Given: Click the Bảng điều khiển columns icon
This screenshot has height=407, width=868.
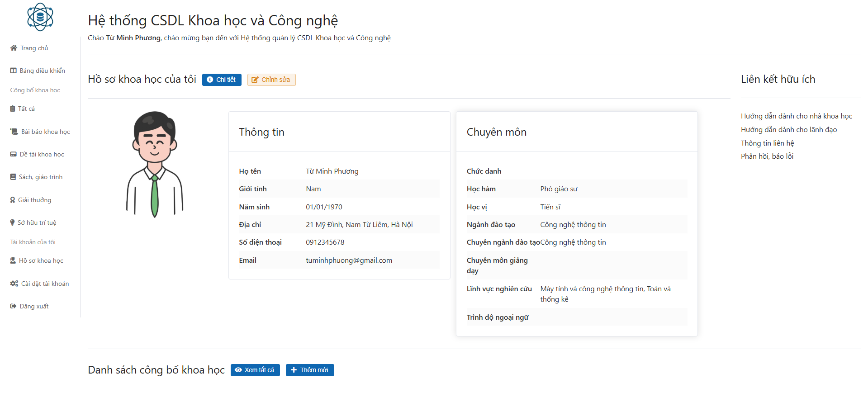Looking at the screenshot, I should point(14,71).
